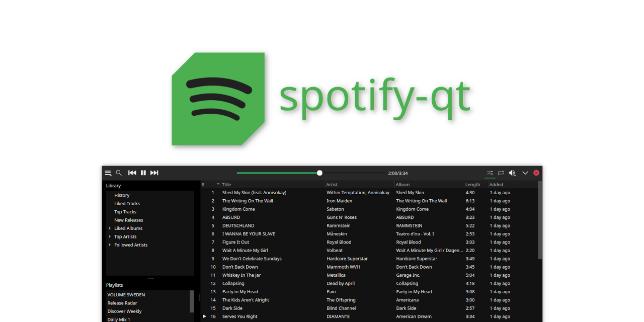Click artist Sabaton cell
644x322 pixels.
(335, 209)
